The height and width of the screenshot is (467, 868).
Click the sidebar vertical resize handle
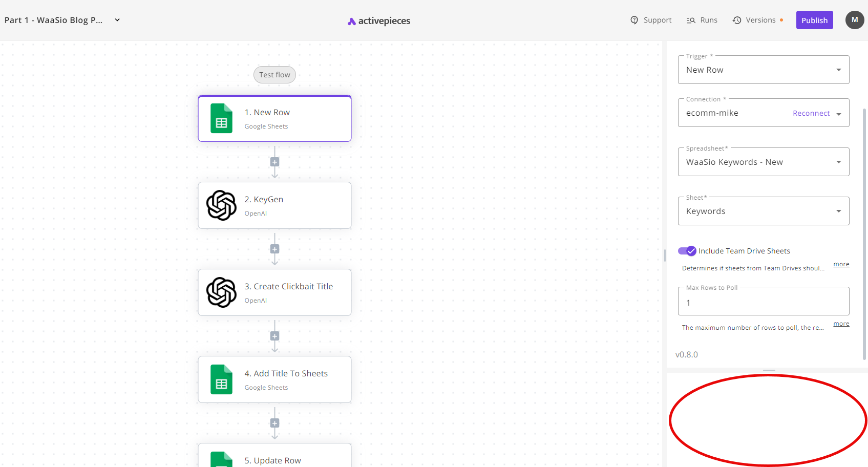click(x=665, y=255)
